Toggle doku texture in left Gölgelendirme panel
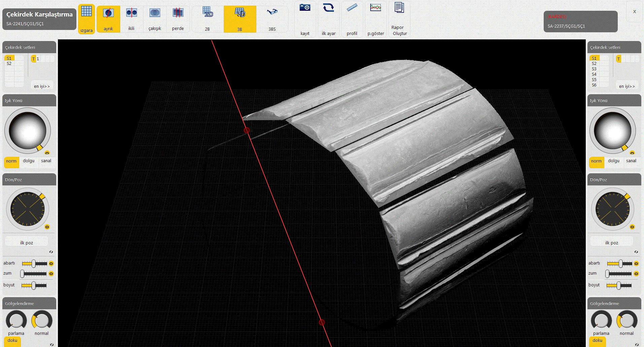Screen dimensions: 644x347 tap(12, 341)
